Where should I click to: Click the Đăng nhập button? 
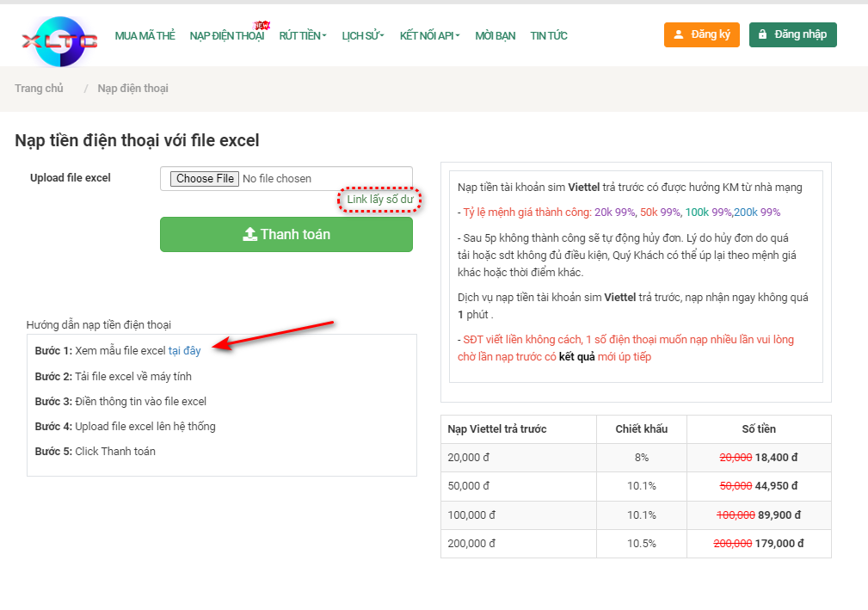coord(792,35)
